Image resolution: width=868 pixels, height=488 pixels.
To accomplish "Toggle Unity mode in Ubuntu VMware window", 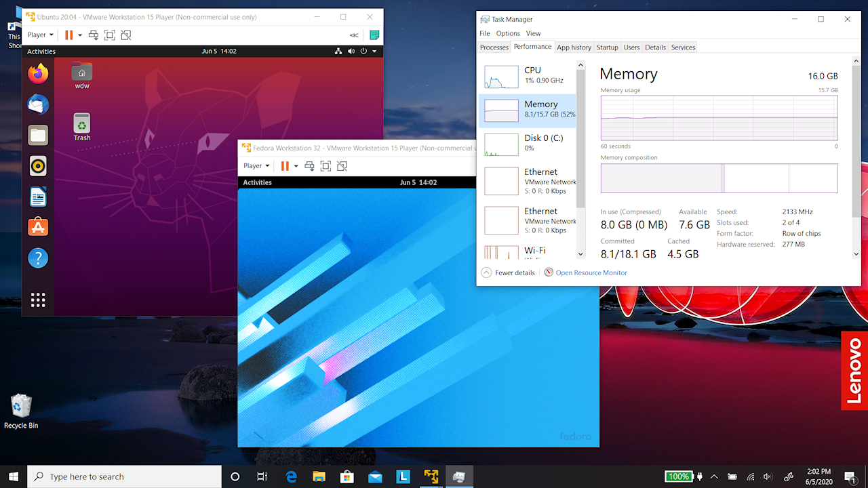I will 126,35.
